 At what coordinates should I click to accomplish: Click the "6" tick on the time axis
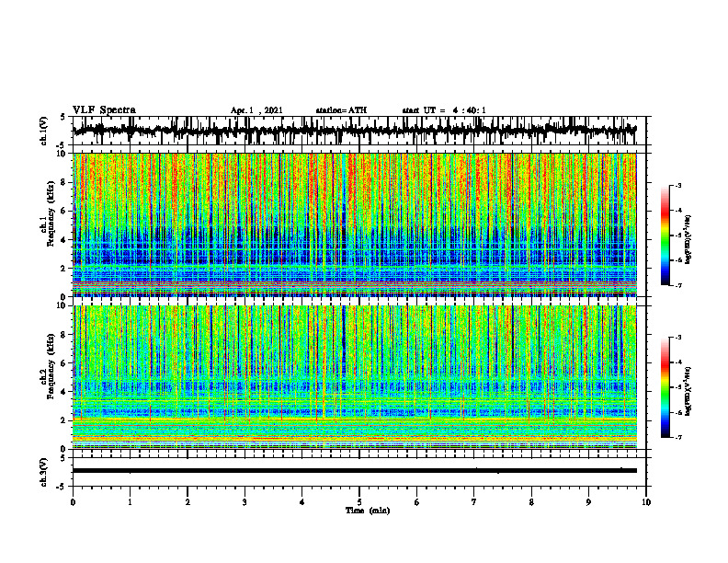[417, 502]
